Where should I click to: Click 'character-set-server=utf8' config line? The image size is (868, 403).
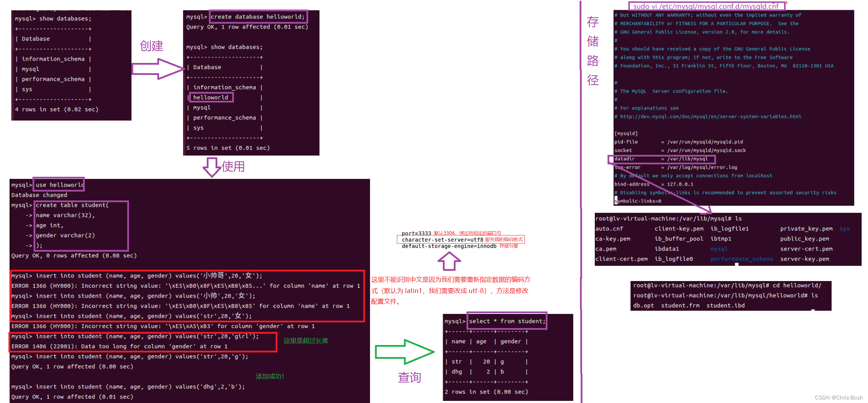[442, 240]
